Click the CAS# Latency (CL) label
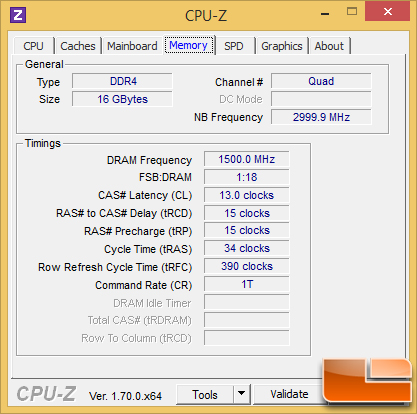The height and width of the screenshot is (414, 417). [x=145, y=195]
